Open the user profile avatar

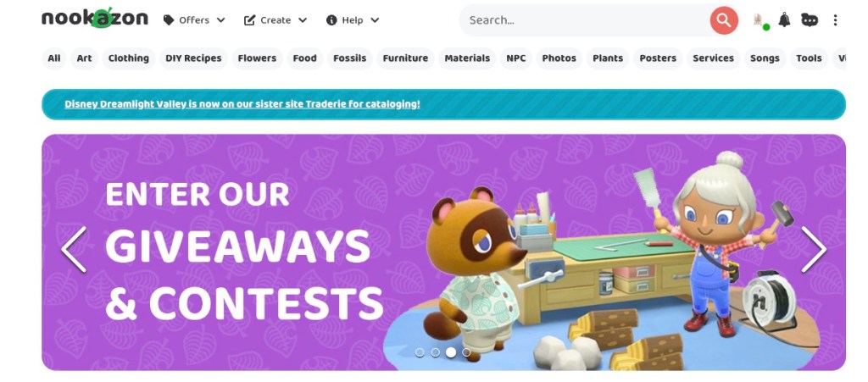(760, 20)
